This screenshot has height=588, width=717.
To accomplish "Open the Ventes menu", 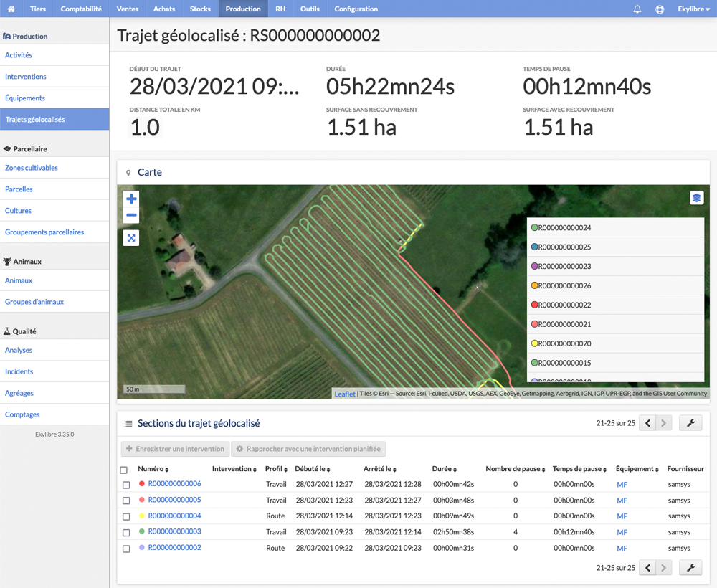I will 127,9.
